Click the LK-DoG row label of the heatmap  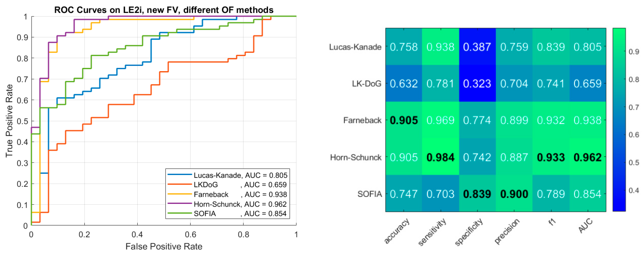(x=366, y=84)
